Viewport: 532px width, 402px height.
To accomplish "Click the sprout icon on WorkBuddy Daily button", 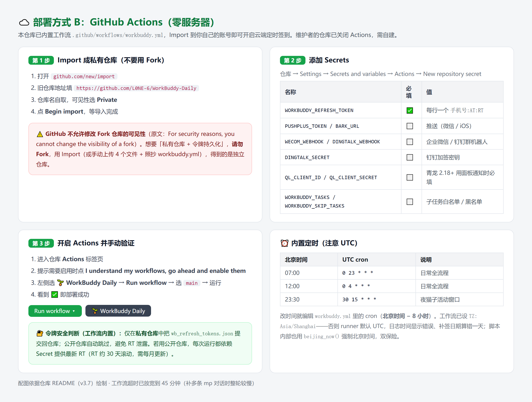I will coord(95,311).
